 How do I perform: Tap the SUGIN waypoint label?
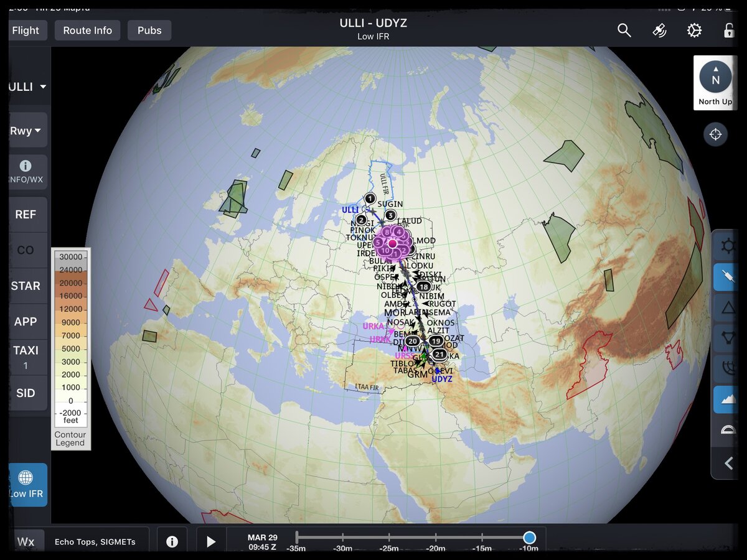point(390,204)
